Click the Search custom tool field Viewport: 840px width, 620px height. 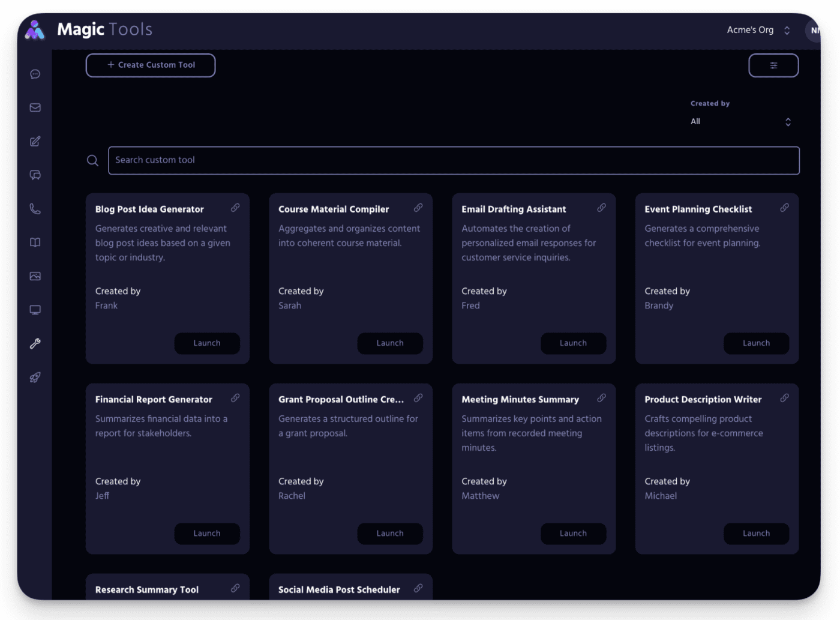click(x=453, y=160)
